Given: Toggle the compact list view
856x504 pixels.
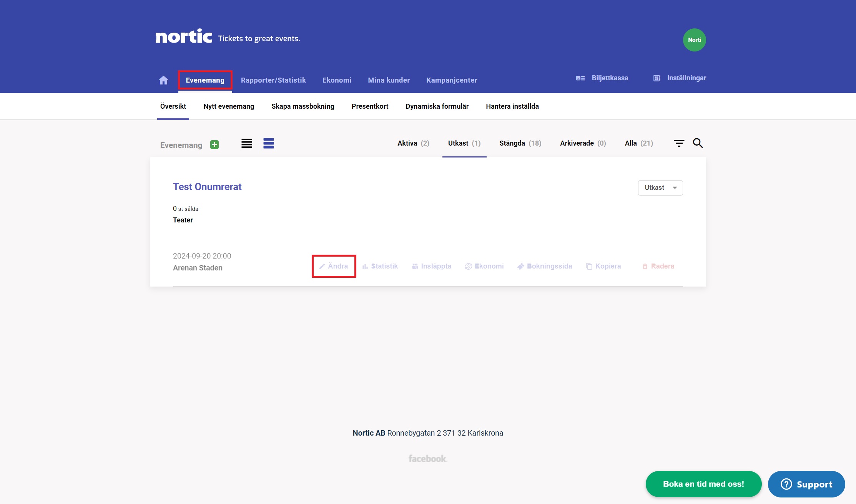Looking at the screenshot, I should pyautogui.click(x=246, y=143).
